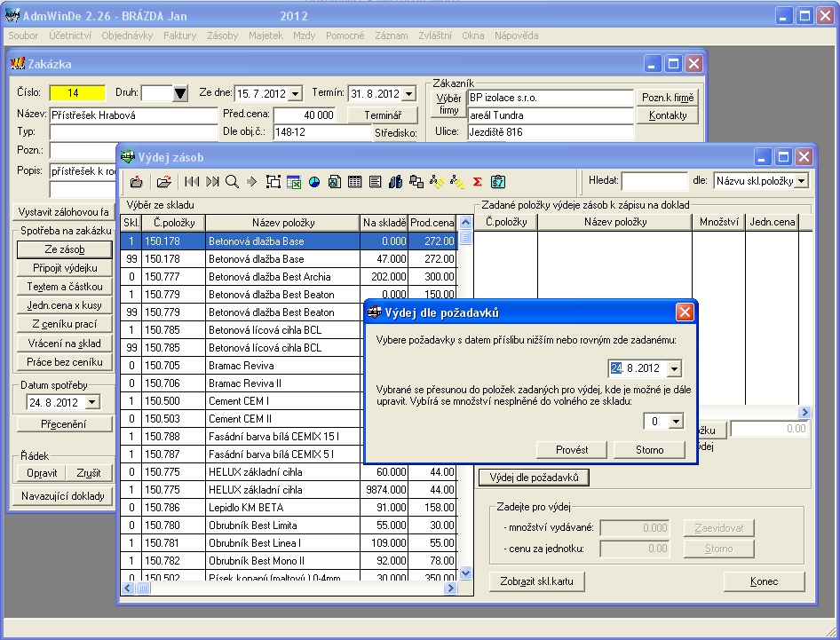Click the Excel export table icon
This screenshot has width=840, height=640.
pyautogui.click(x=294, y=182)
